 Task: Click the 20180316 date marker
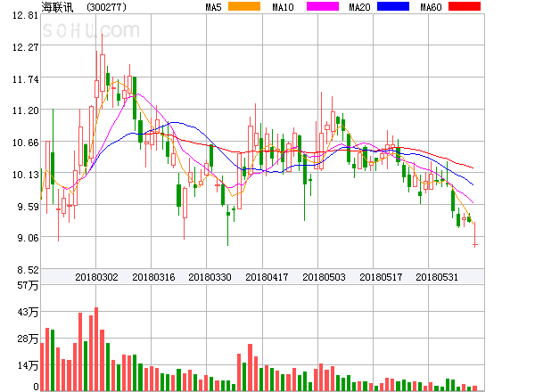[x=153, y=277]
